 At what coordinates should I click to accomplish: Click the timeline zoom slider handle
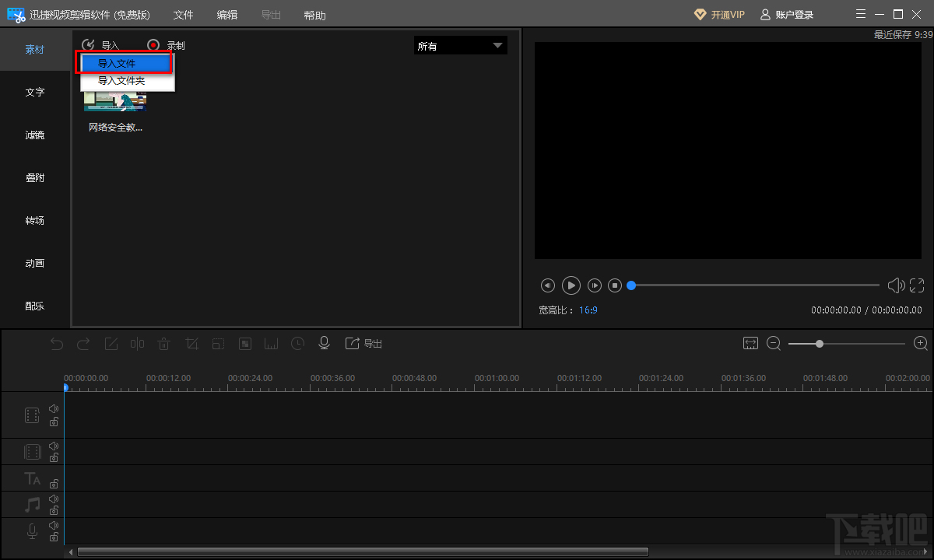tap(820, 343)
